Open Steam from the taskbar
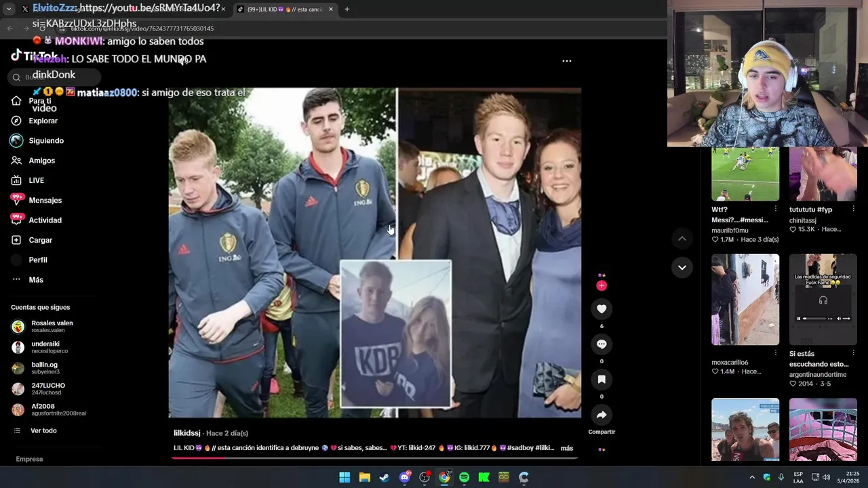Screen dimensions: 868x488 [384, 477]
